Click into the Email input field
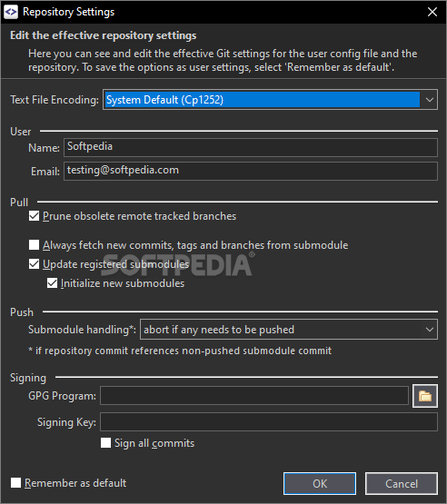This screenshot has width=447, height=504. coord(251,171)
